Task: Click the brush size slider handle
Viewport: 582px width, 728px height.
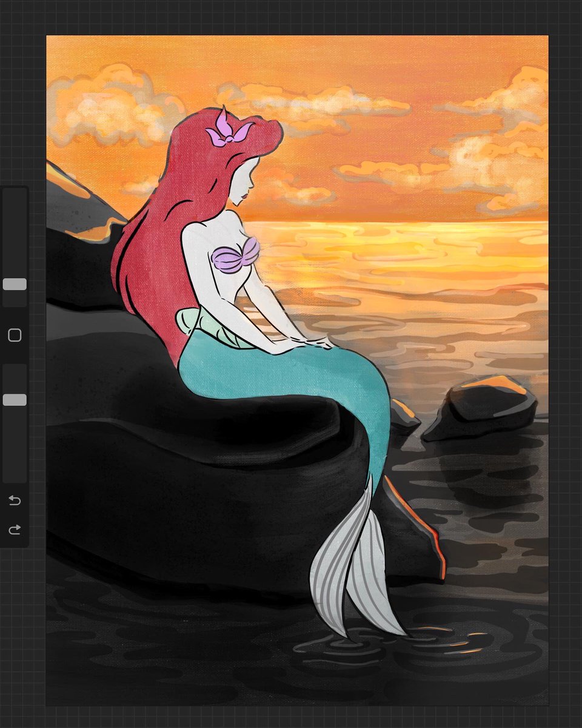Action: tap(15, 285)
